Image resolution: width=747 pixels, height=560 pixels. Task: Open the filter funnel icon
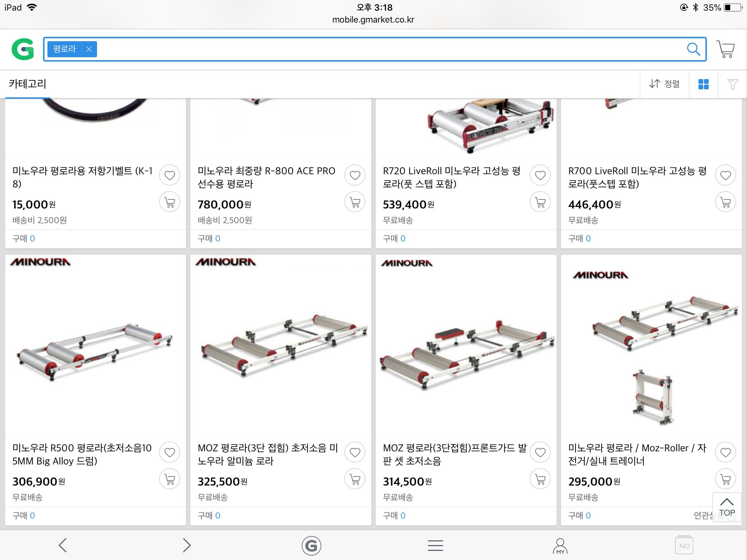point(732,84)
